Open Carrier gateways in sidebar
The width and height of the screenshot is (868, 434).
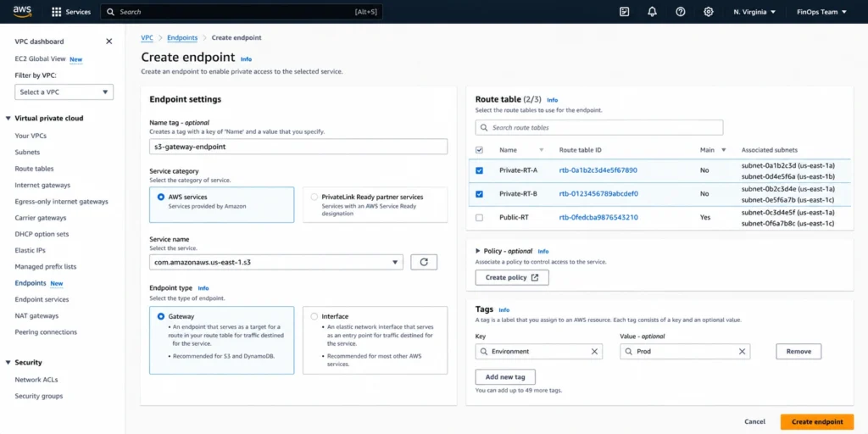pyautogui.click(x=41, y=218)
